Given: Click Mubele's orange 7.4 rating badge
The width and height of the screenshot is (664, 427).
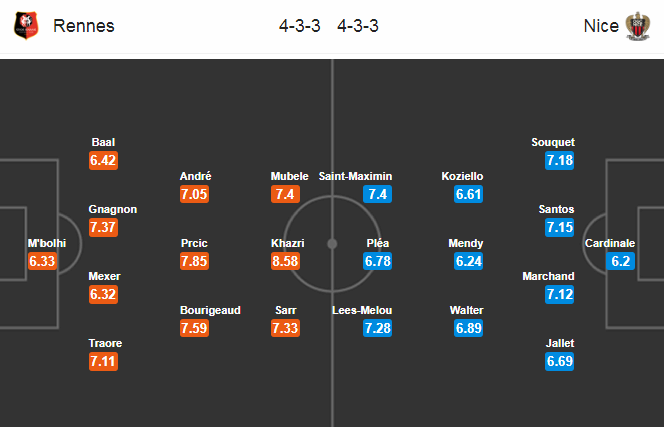Looking at the screenshot, I should point(285,194).
